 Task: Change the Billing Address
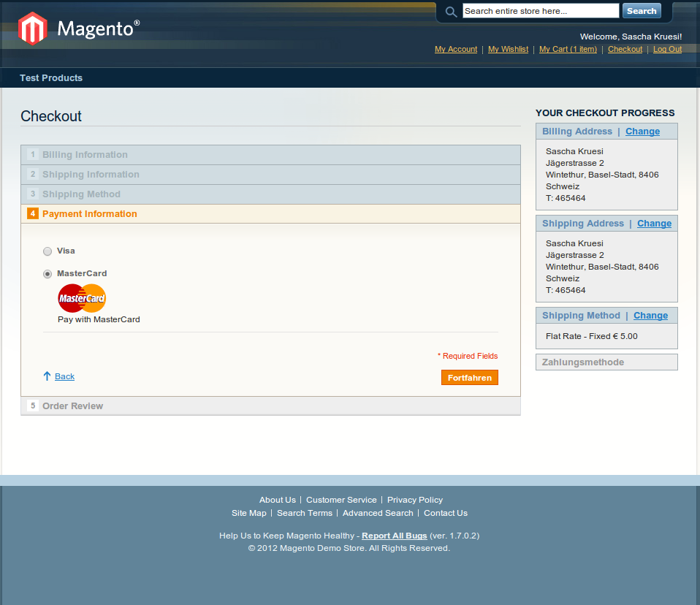(x=642, y=132)
